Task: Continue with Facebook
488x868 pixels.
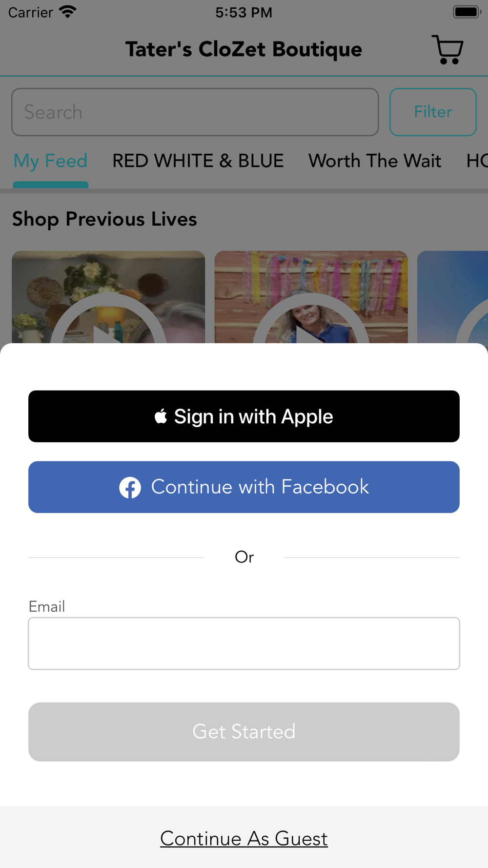Action: pos(244,487)
